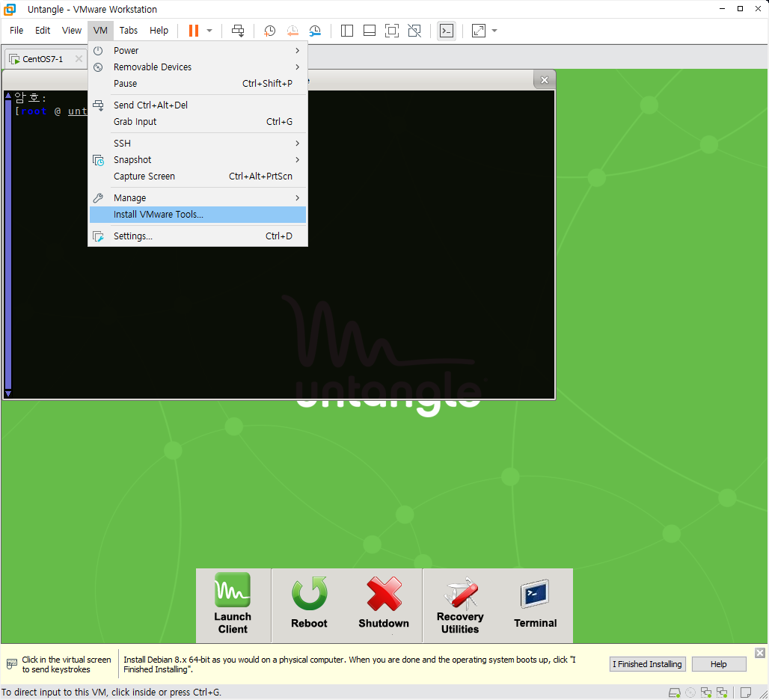
Task: Close the terminal window inside the VM
Action: [x=545, y=80]
